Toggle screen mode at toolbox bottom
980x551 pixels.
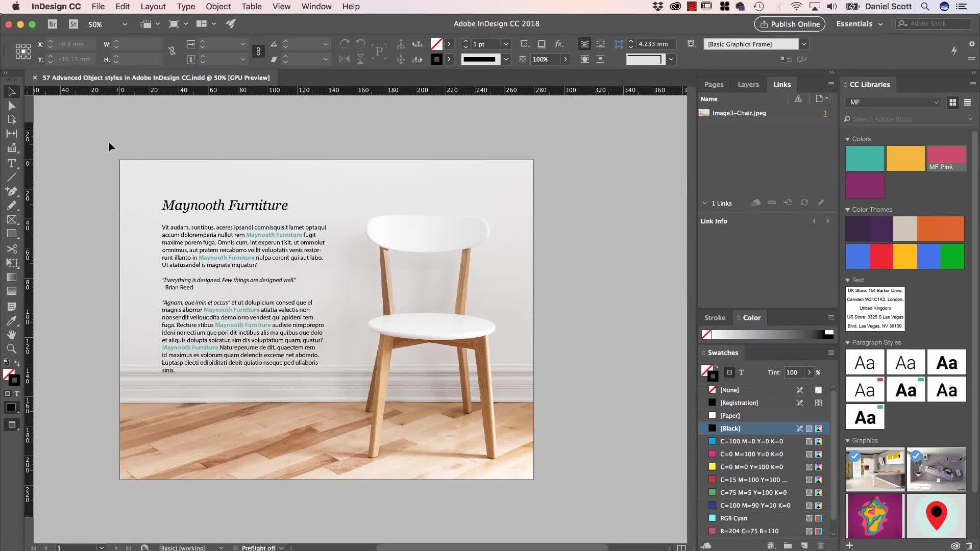(x=11, y=424)
